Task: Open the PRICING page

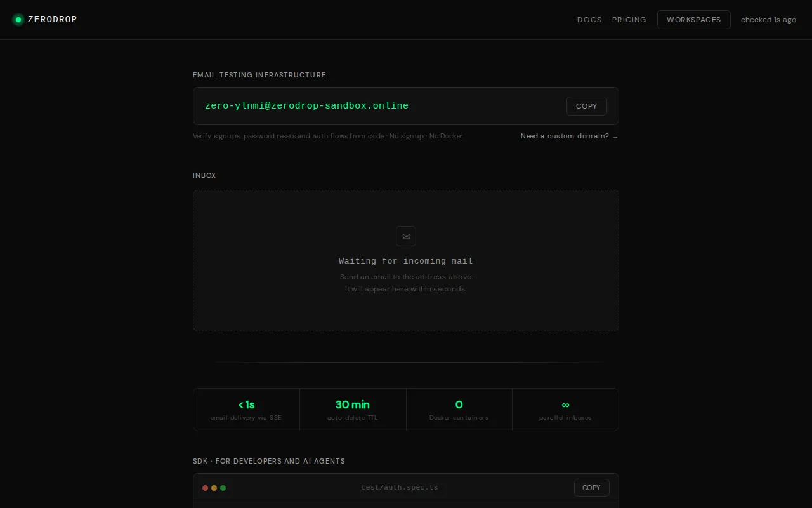Action: coord(629,20)
